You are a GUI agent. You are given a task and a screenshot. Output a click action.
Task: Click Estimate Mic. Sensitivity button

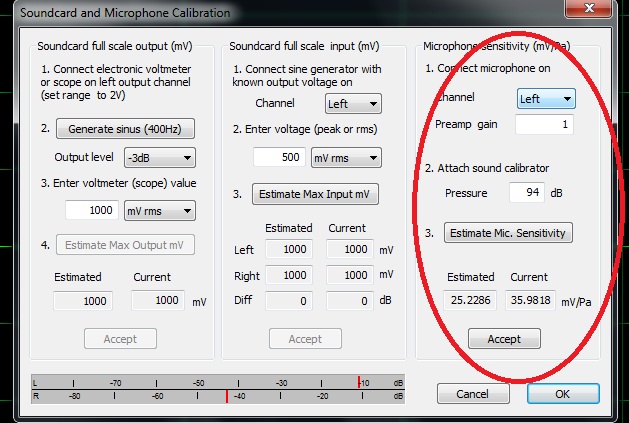click(x=508, y=233)
